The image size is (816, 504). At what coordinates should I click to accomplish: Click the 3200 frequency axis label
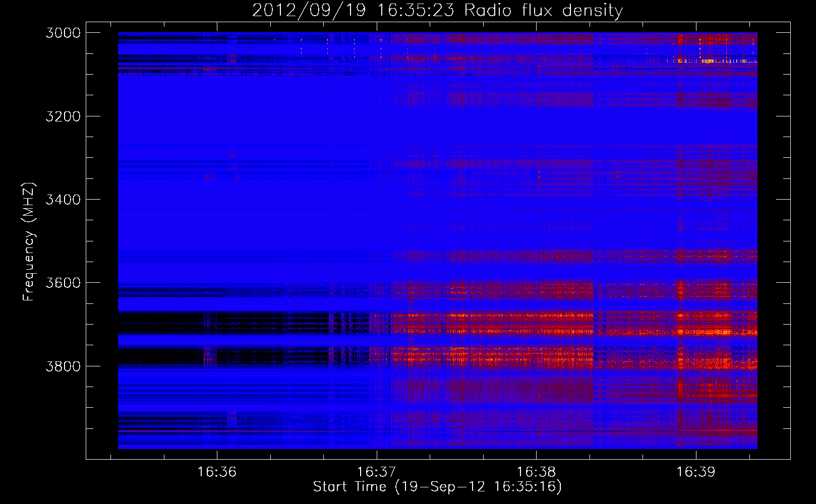pyautogui.click(x=63, y=116)
